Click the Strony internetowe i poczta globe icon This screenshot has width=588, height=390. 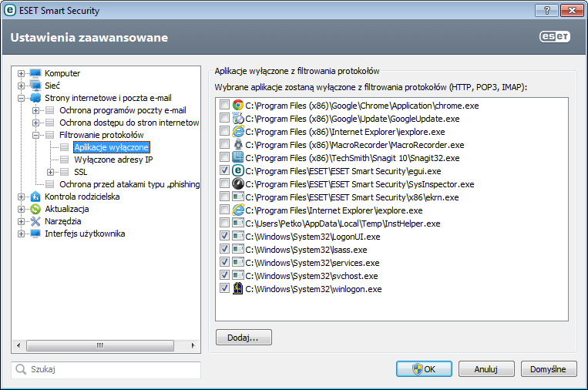pos(35,98)
